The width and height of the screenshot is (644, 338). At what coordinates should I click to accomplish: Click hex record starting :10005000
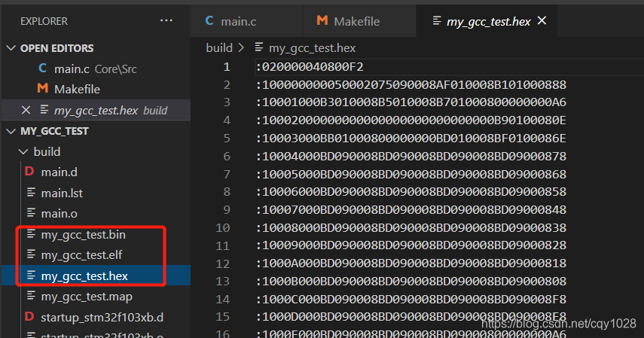coord(411,174)
